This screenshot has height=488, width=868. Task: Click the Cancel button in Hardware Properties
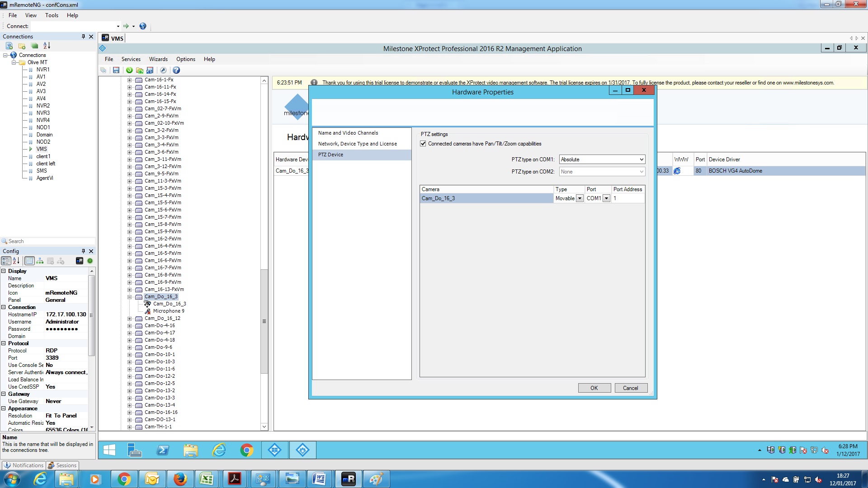tap(630, 388)
